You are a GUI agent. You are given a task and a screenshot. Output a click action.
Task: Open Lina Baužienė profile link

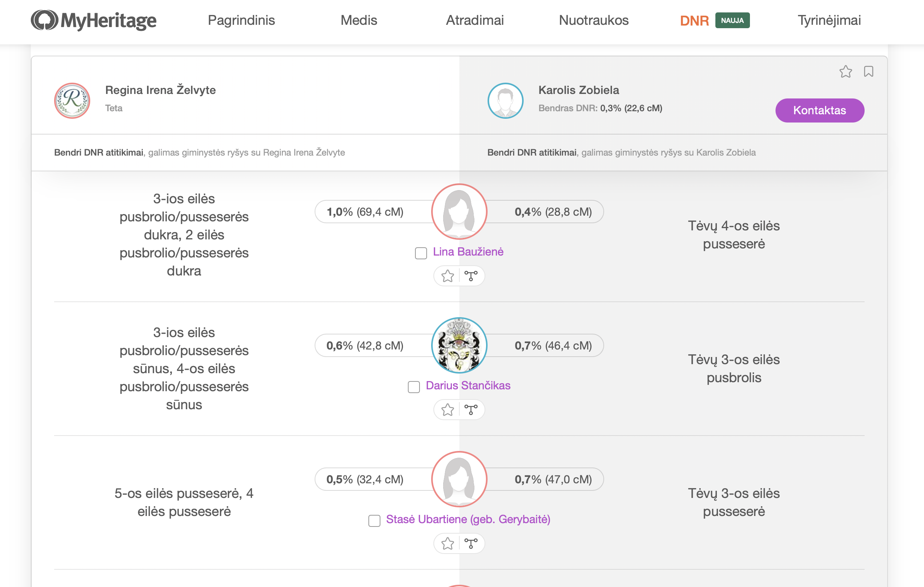point(468,252)
